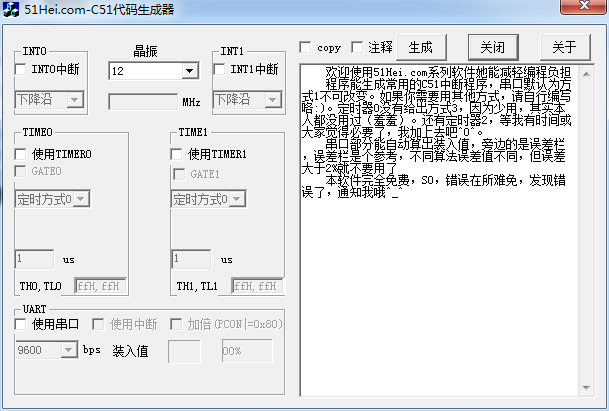The height and width of the screenshot is (411, 609).
Task: Click the 装入值 load value field
Action: pos(184,351)
